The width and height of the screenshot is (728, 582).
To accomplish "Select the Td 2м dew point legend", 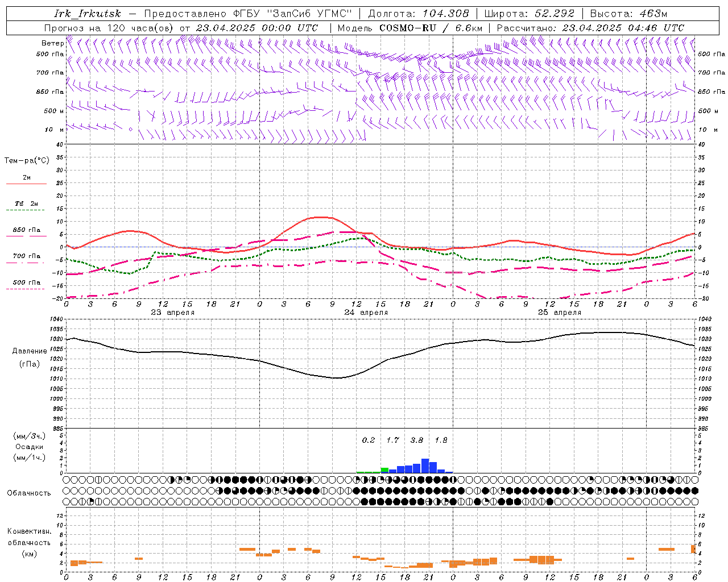I will click(26, 203).
